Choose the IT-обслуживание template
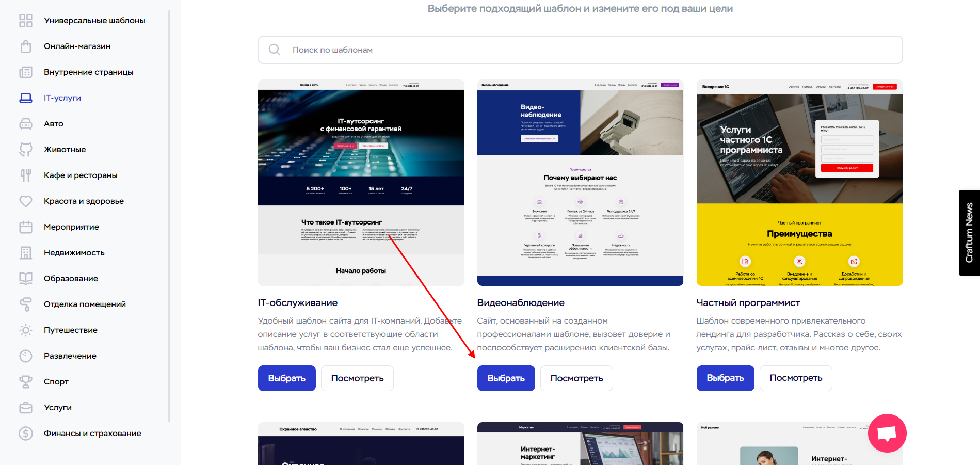Viewport: 980px width, 465px height. coord(287,378)
